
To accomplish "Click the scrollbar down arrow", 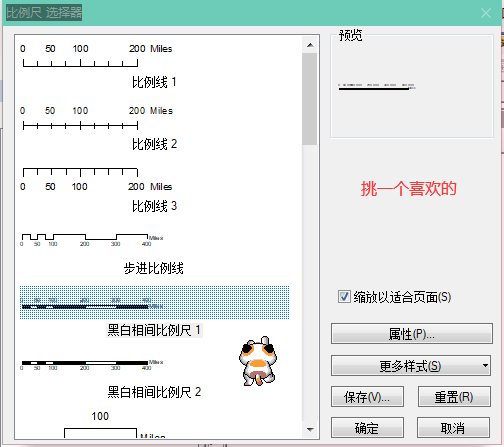I will pos(310,429).
